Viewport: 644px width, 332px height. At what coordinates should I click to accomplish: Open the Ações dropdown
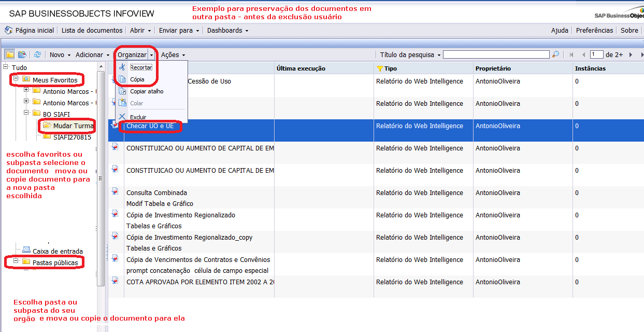[173, 54]
